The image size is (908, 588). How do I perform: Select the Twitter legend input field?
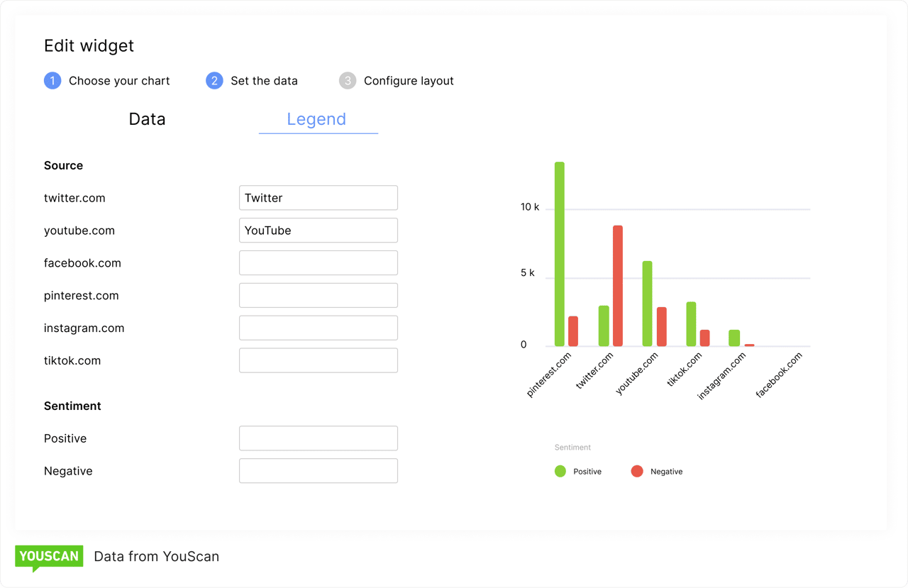(318, 197)
